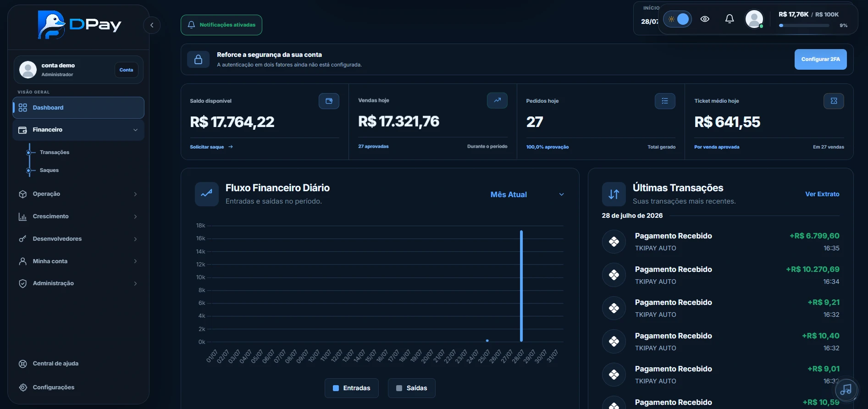
Task: Open the Ver Extrato link
Action: point(822,194)
